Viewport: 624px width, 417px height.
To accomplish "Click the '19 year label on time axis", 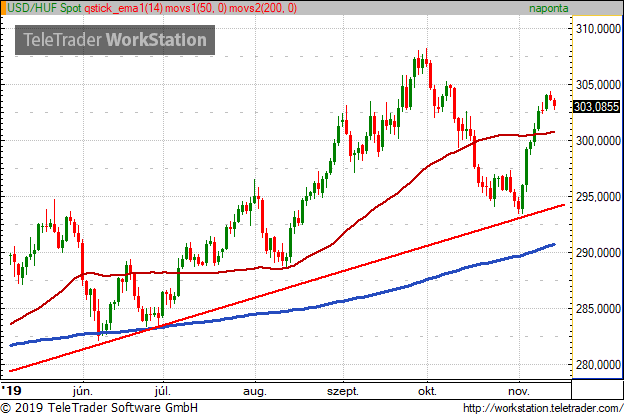I will (x=11, y=390).
